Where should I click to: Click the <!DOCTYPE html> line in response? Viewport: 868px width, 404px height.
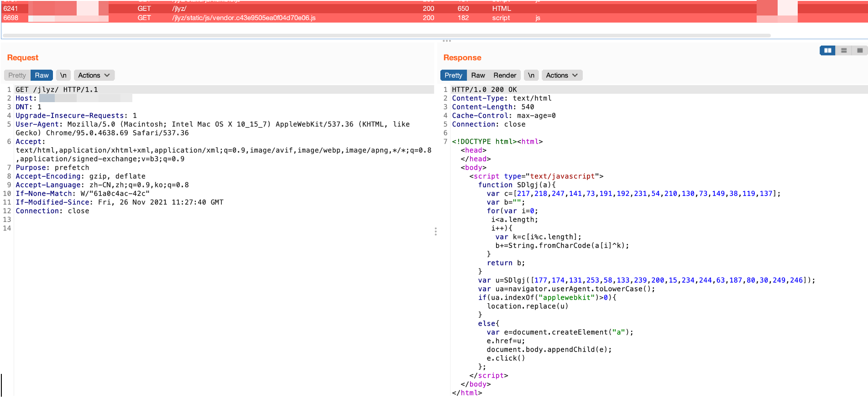coord(497,141)
